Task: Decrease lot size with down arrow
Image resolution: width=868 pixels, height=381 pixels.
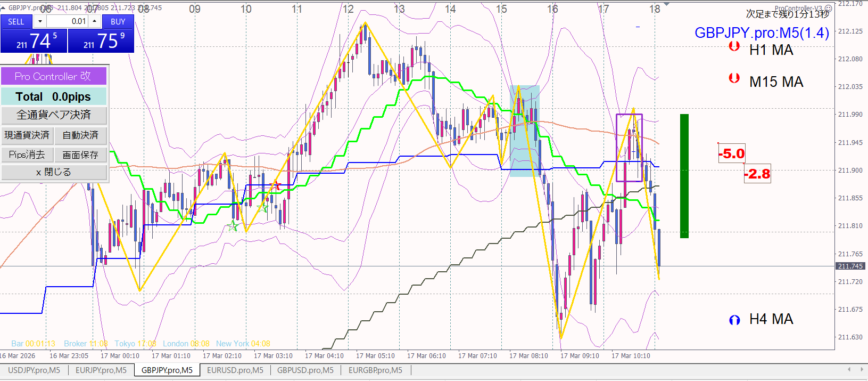Action: click(40, 21)
